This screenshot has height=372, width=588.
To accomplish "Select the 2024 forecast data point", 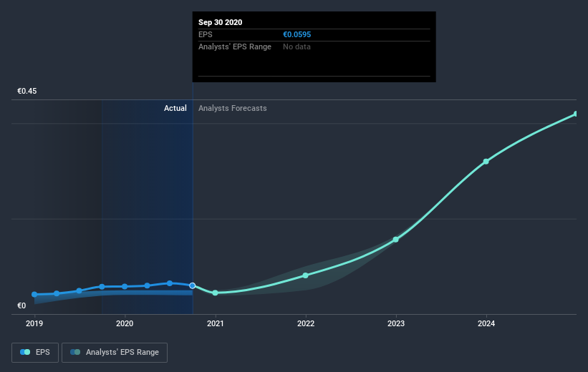I will point(486,162).
